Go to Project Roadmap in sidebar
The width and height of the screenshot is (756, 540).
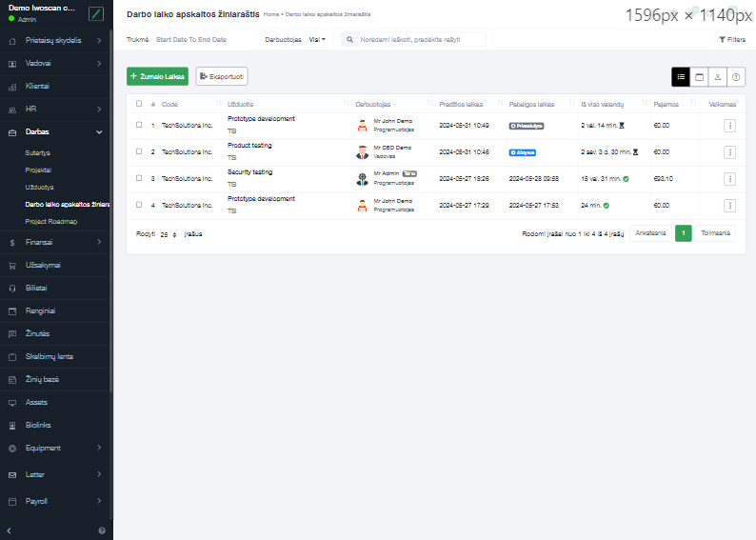[50, 221]
